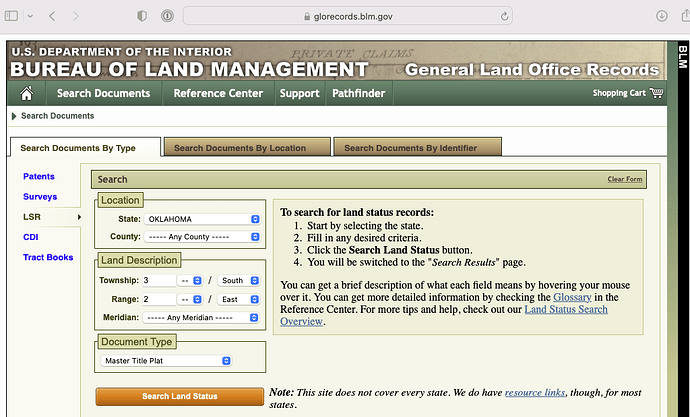The width and height of the screenshot is (690, 417).
Task: Open the privacy shield report
Action: 142,16
